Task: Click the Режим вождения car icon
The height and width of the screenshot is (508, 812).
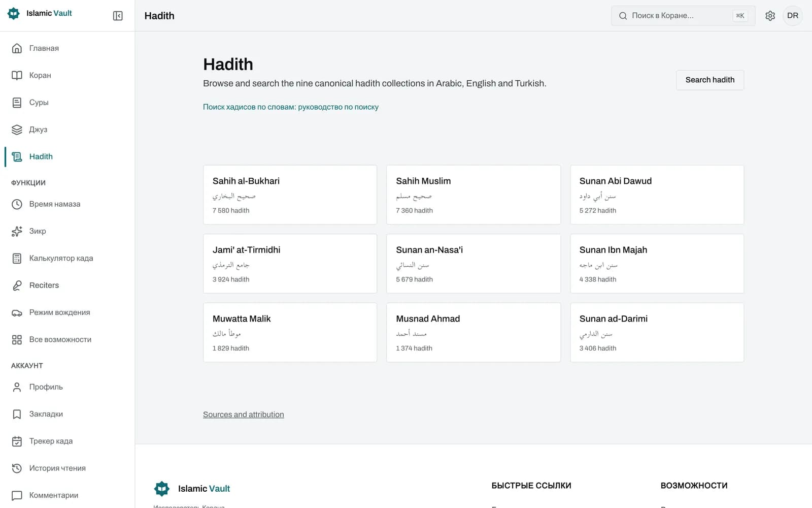Action: [x=17, y=312]
